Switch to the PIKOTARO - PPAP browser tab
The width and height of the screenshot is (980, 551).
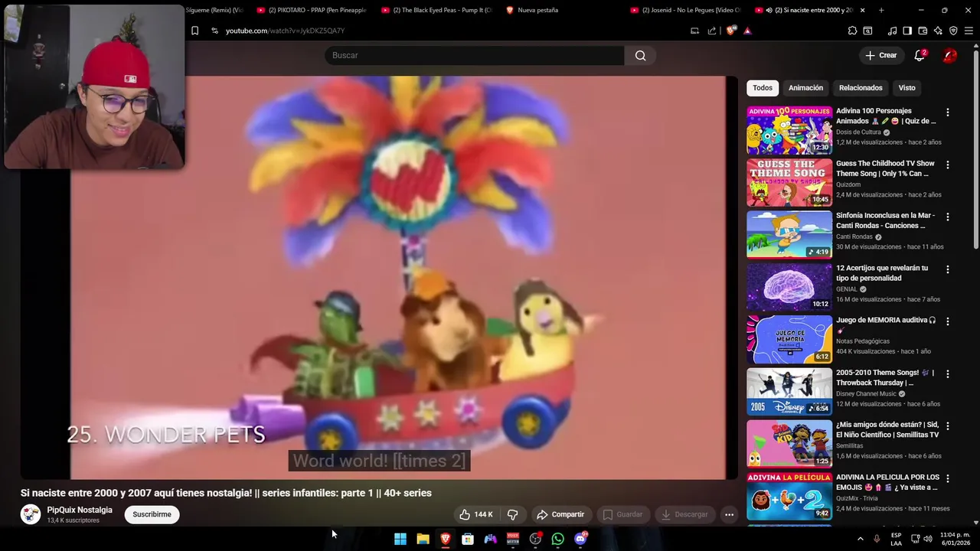pos(312,10)
